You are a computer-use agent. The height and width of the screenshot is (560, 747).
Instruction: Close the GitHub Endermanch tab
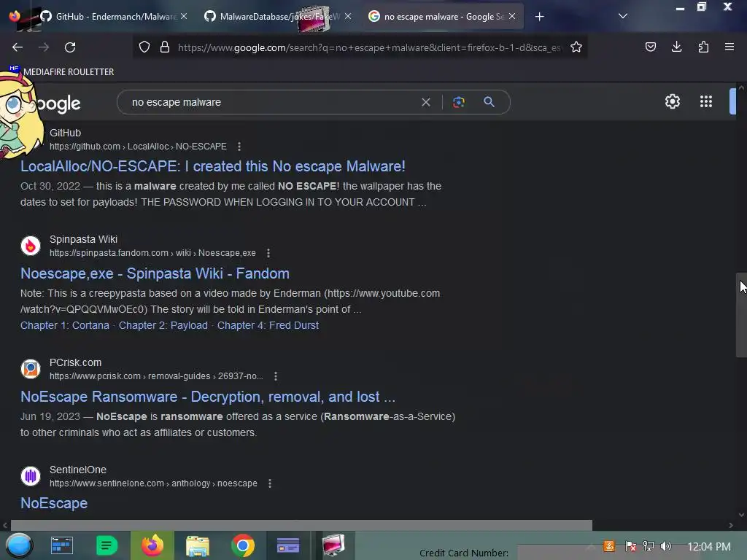coord(184,16)
